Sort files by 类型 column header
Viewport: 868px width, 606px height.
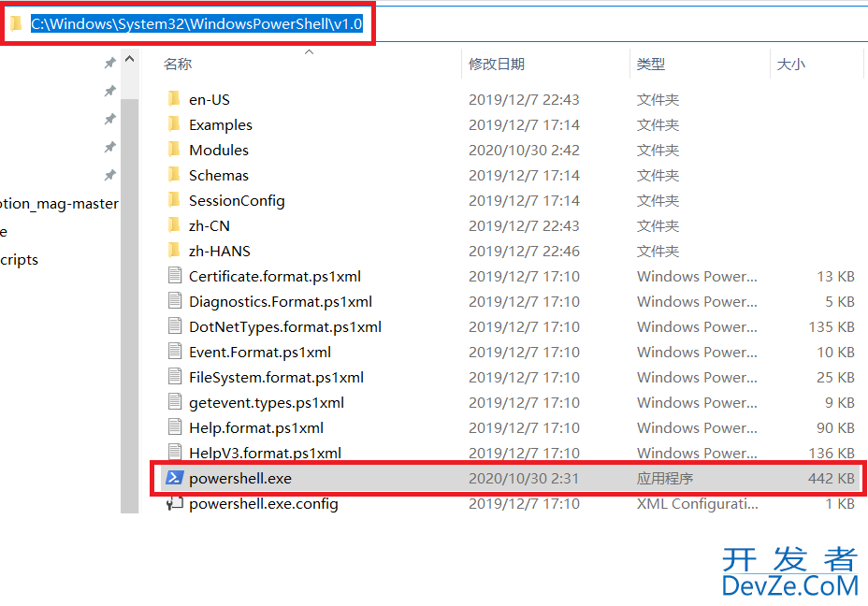pos(650,65)
